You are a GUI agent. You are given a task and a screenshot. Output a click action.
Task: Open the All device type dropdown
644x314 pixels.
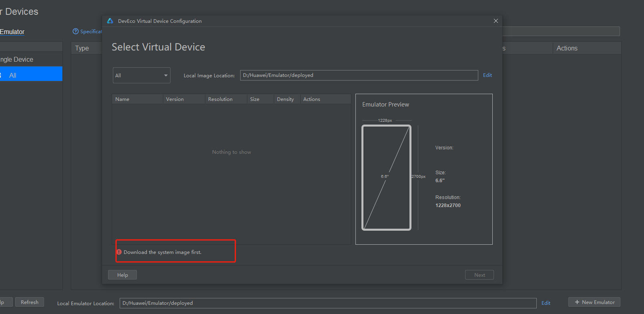142,75
